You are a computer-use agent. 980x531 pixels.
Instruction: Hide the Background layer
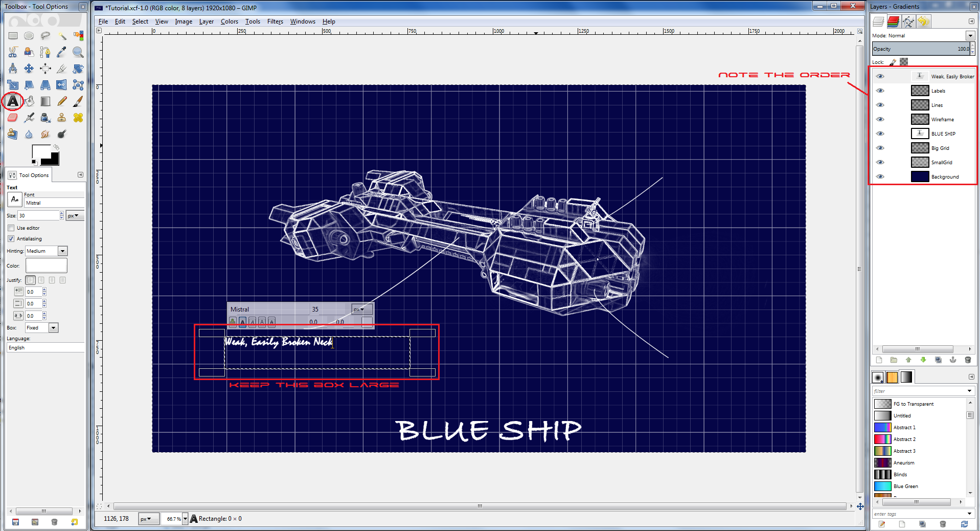[x=880, y=176]
